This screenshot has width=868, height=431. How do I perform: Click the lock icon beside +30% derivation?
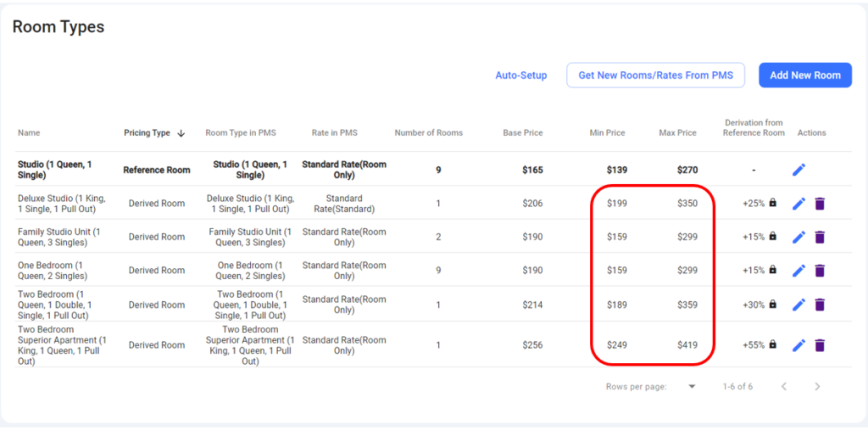click(773, 304)
